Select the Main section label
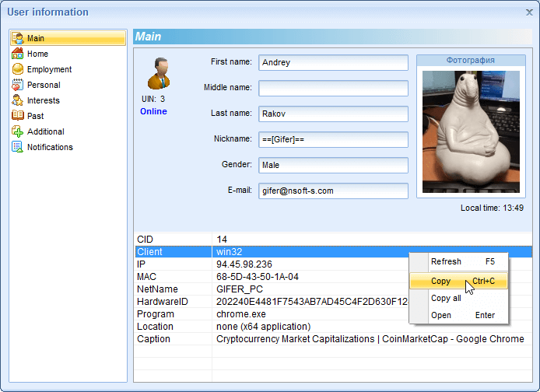 pos(36,38)
